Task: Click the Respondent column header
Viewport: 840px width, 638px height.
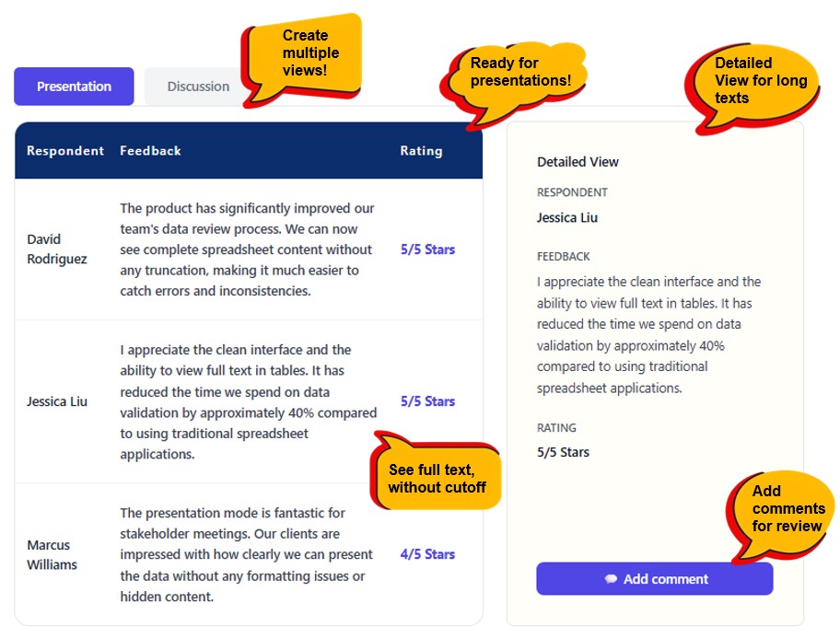Action: (x=64, y=151)
